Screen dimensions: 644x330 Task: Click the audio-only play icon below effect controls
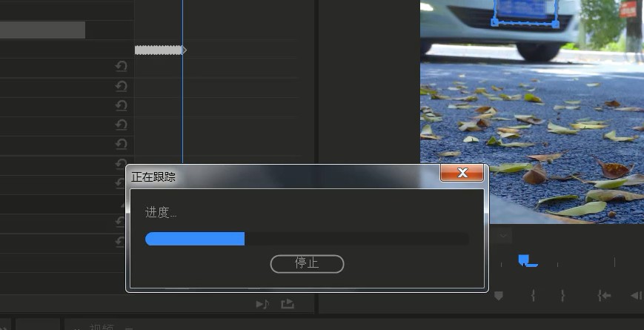[x=262, y=304]
